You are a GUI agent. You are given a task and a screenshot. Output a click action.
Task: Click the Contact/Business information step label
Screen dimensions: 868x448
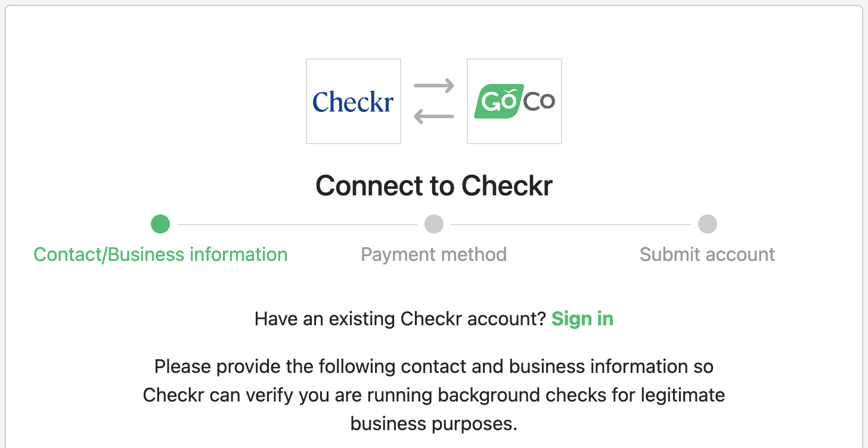[x=160, y=254]
